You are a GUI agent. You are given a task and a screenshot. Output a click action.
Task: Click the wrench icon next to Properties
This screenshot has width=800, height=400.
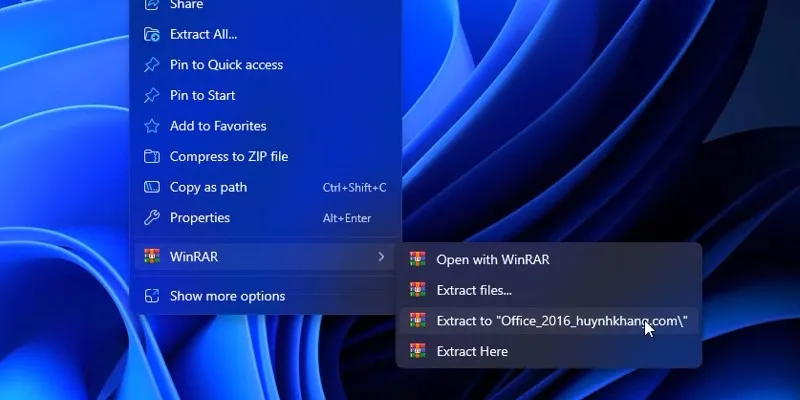point(152,218)
